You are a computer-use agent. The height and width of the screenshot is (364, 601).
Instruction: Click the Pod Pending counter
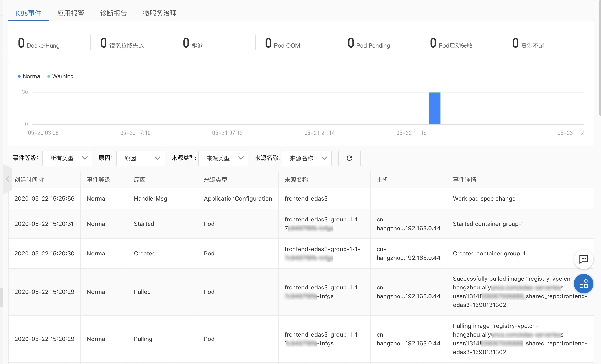point(369,43)
